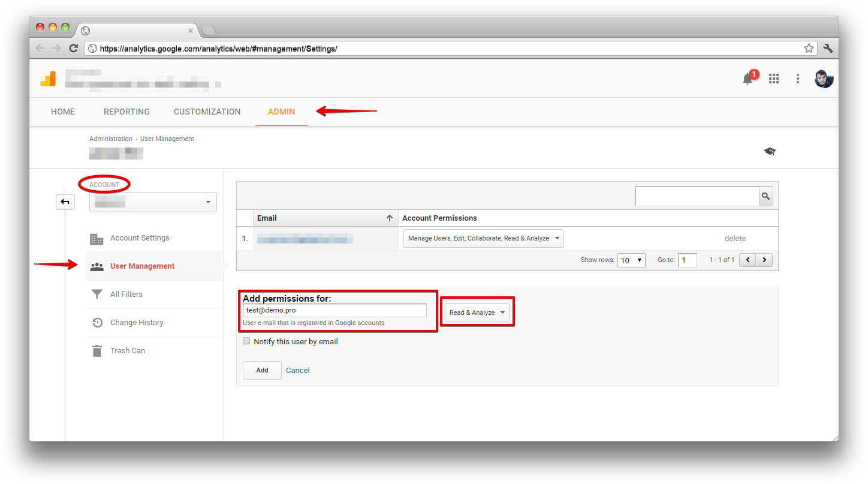Open the account selector dropdown
The height and width of the screenshot is (484, 868).
pos(153,202)
